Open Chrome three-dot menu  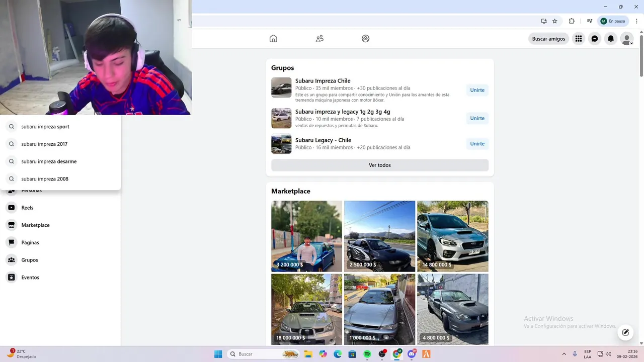636,21
